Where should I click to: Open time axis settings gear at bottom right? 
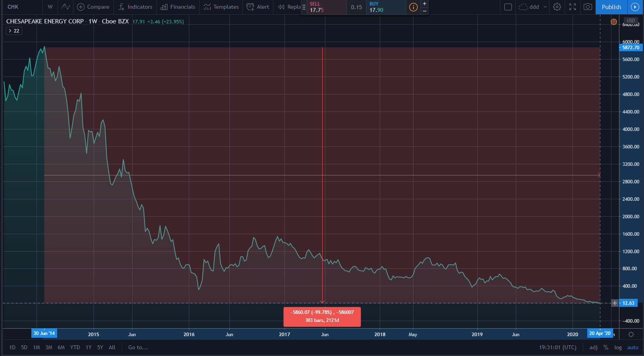click(x=631, y=334)
